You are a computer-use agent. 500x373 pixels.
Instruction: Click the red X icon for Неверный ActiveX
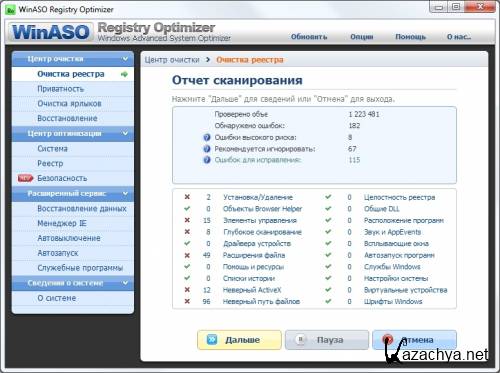point(187,290)
